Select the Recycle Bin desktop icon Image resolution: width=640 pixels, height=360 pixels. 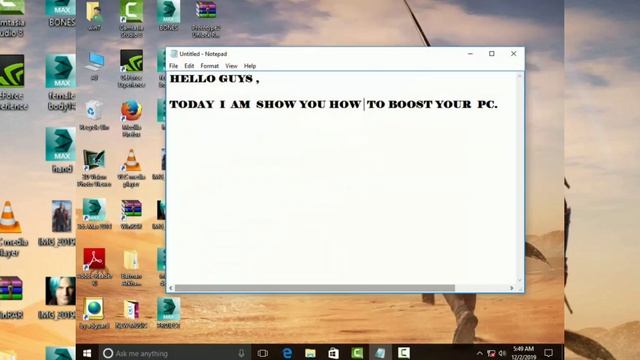[x=94, y=116]
